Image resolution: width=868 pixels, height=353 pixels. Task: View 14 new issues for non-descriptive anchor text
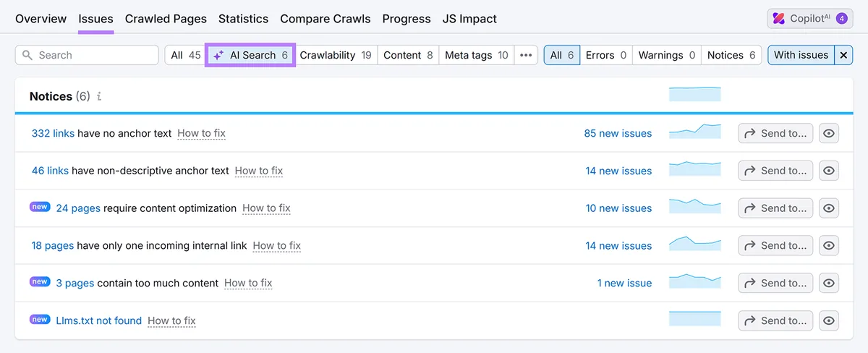click(x=618, y=171)
